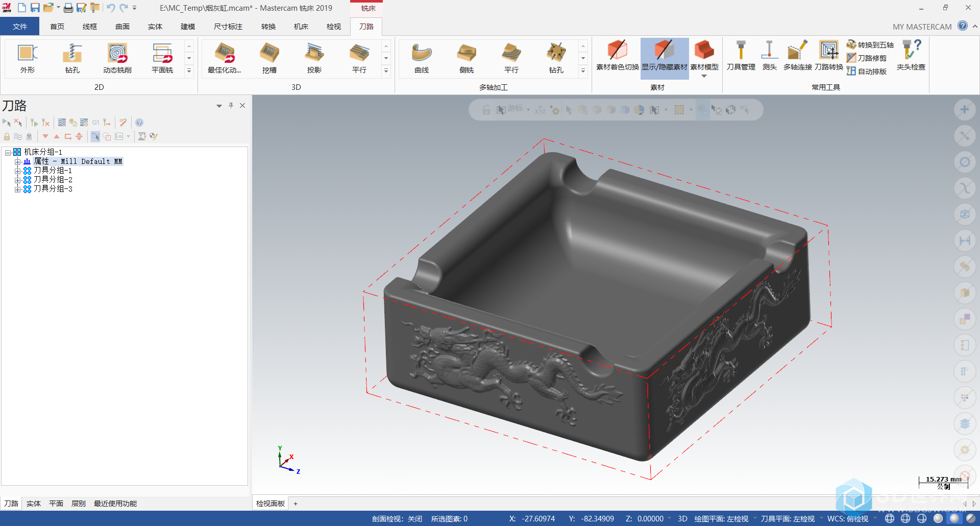
Task: Expand the 属性 - Mill Default MM node
Action: click(17, 161)
